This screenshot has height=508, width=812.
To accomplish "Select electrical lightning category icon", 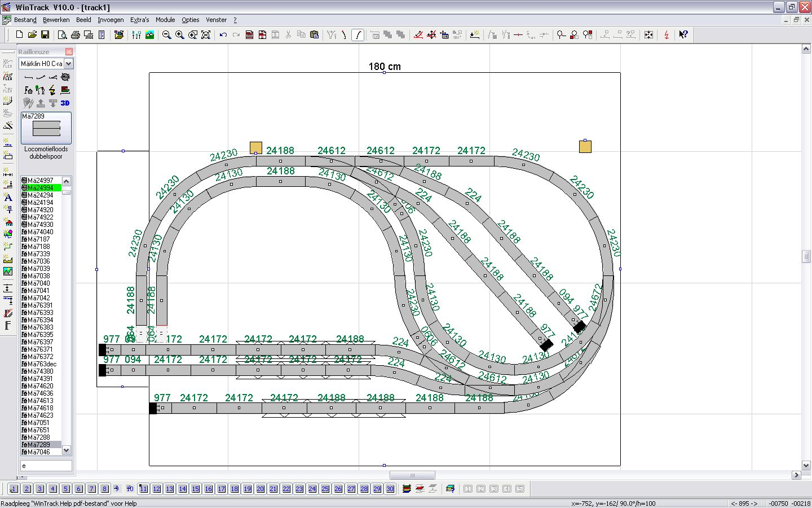I will click(x=52, y=90).
